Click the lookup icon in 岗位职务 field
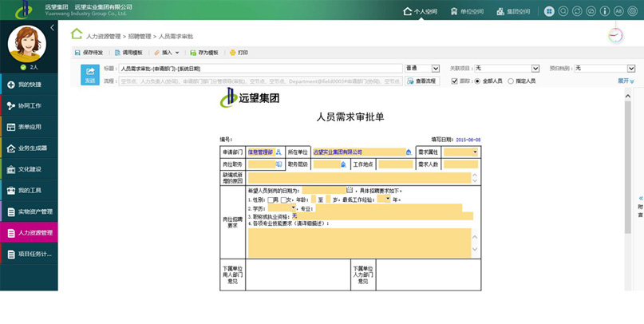The image size is (644, 324). point(279,164)
